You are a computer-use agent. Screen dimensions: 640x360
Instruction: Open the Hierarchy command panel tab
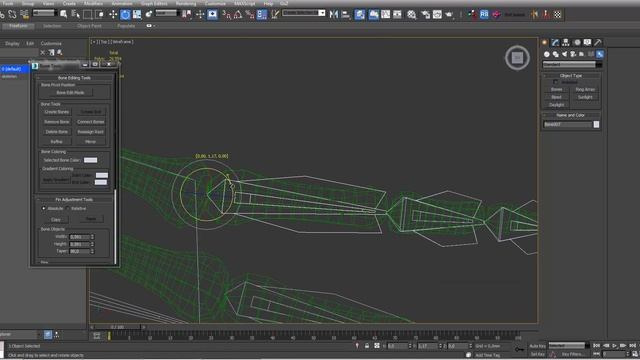tap(566, 42)
